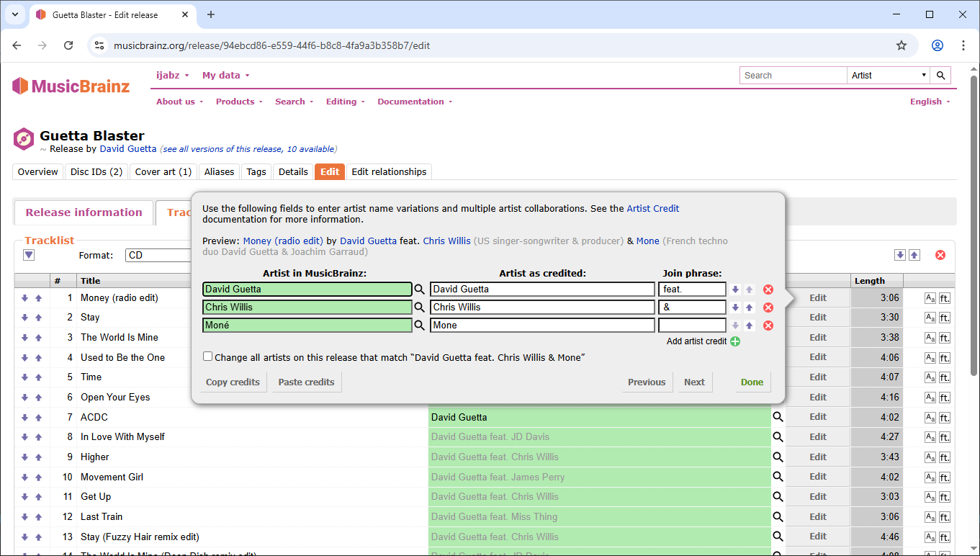Click Edit button for track 5 Time
980x556 pixels.
[818, 377]
